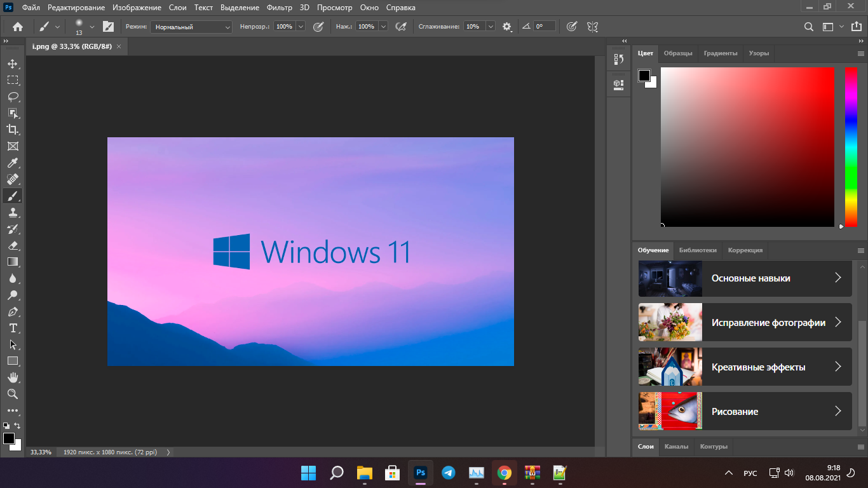Select the Frame tool

point(13,146)
